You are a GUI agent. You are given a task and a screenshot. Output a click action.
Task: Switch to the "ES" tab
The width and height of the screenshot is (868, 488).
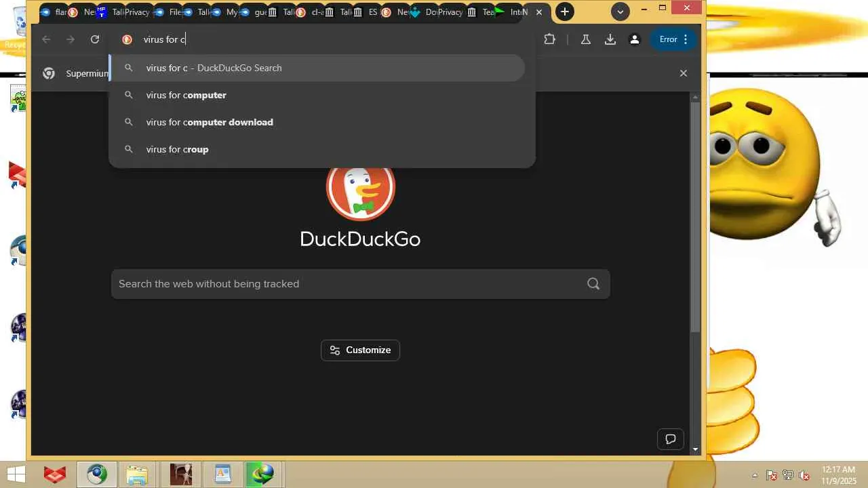point(368,12)
